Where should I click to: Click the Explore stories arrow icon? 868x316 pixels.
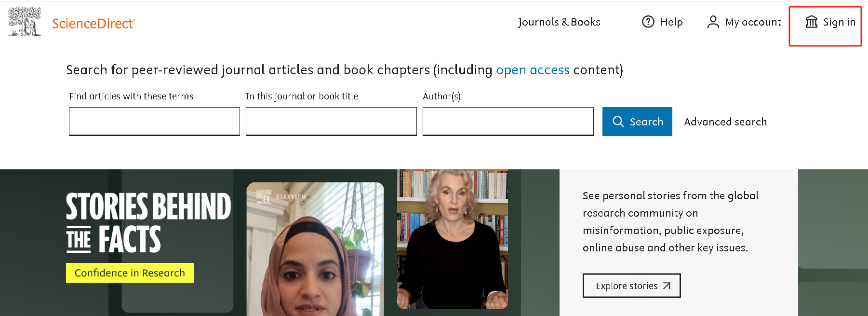click(667, 286)
